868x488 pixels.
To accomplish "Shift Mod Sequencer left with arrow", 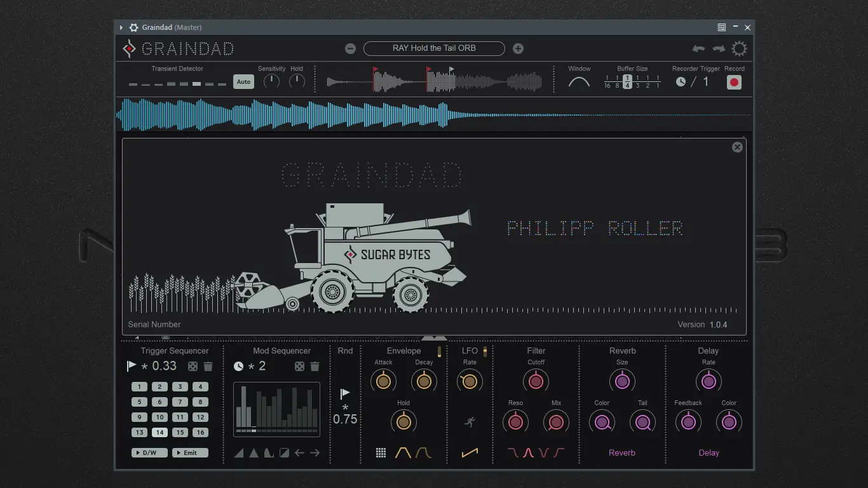I will (x=299, y=453).
